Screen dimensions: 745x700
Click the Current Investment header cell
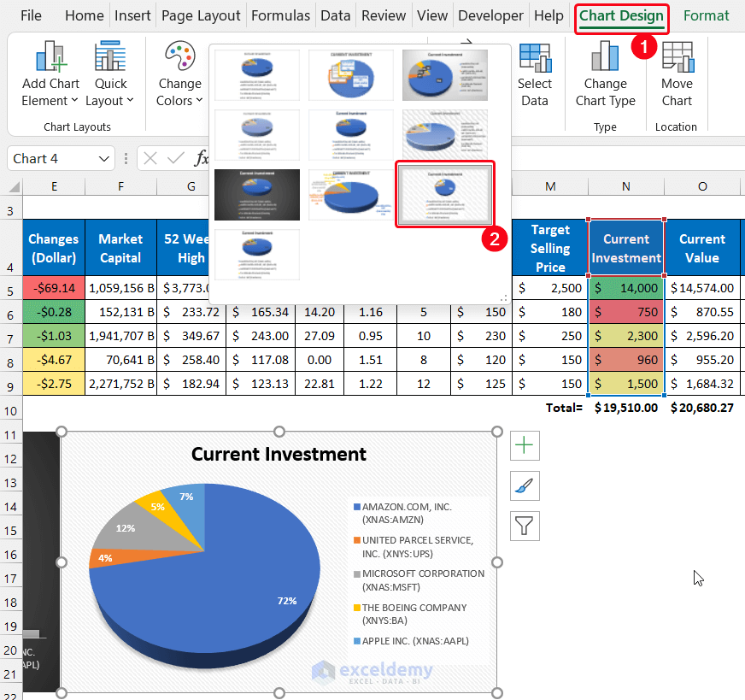point(625,248)
